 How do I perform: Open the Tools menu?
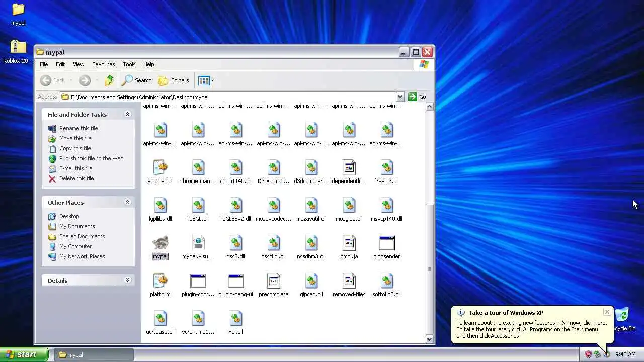point(129,64)
